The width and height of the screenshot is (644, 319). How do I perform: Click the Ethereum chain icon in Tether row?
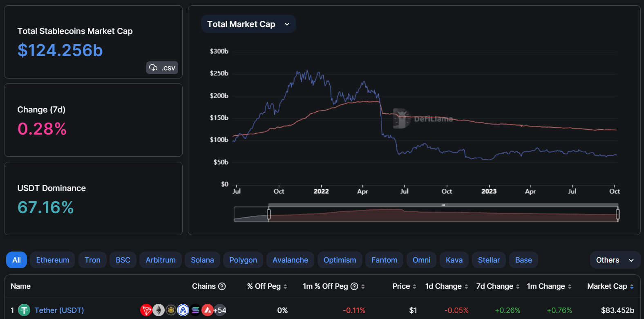pyautogui.click(x=159, y=310)
